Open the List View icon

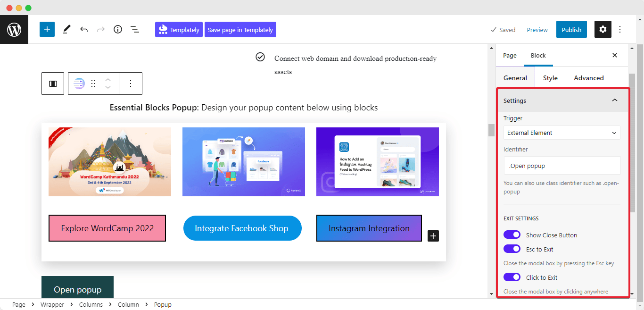(x=135, y=29)
